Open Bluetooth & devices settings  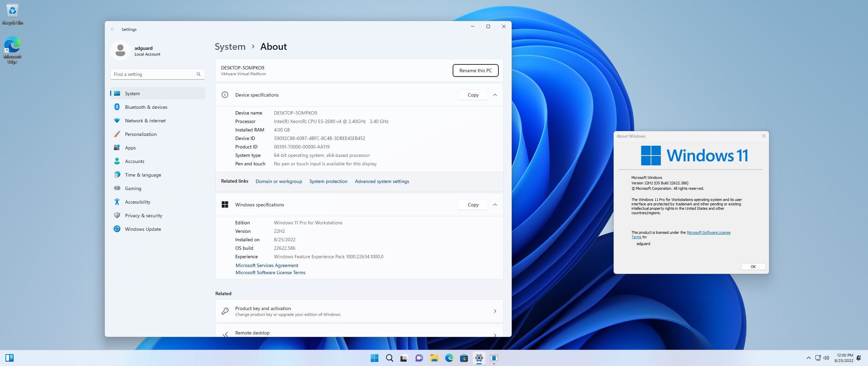click(x=146, y=107)
